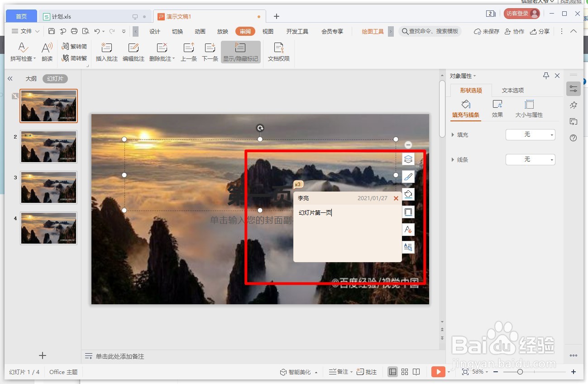Open 效果 effects section in properties panel
588x384 pixels.
(497, 109)
